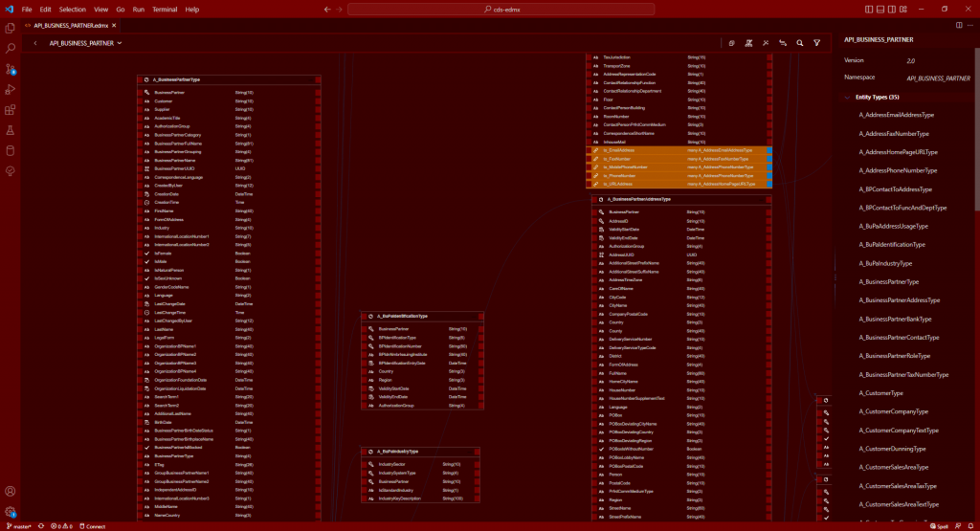Open the Run and Debug view
Image resolution: width=980 pixels, height=531 pixels.
[x=10, y=89]
